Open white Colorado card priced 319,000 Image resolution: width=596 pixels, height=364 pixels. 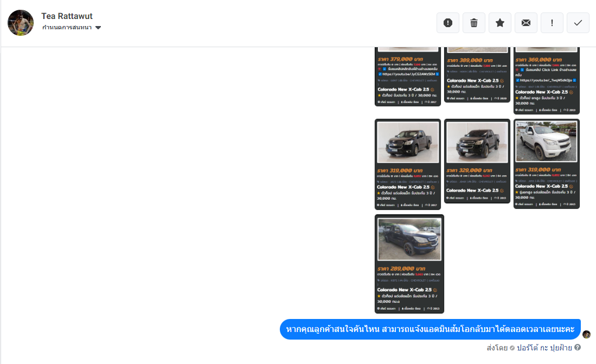point(547,164)
